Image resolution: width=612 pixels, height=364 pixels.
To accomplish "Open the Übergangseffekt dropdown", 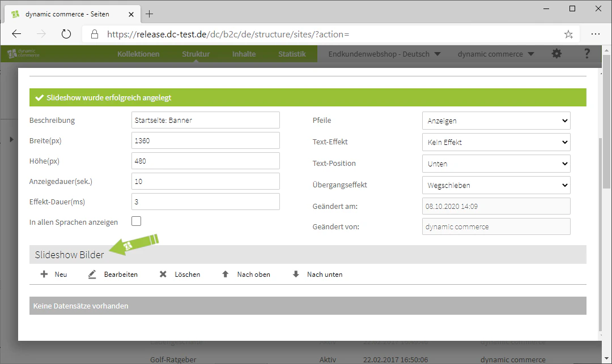I will pyautogui.click(x=496, y=185).
